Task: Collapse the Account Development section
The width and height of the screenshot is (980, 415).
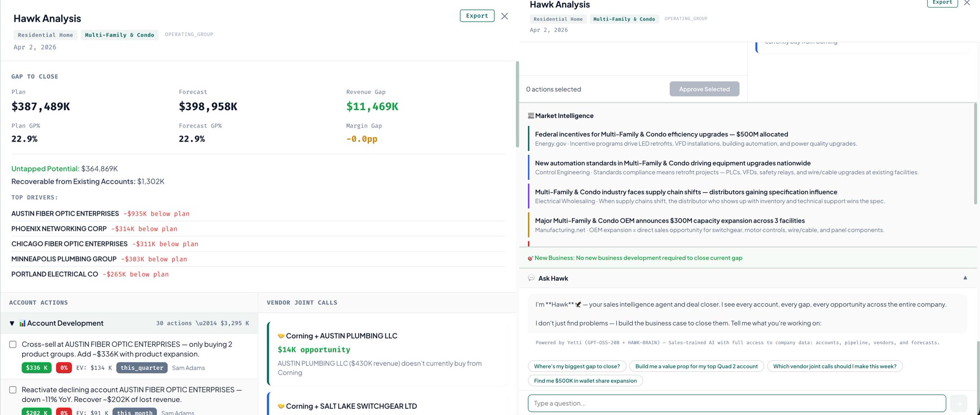Action: click(12, 323)
